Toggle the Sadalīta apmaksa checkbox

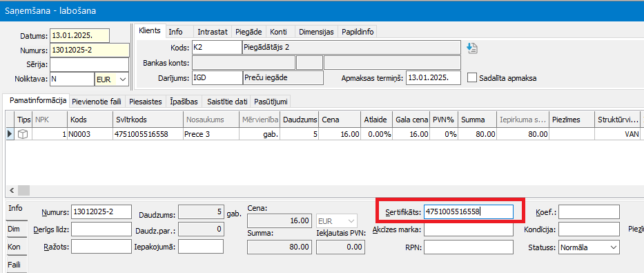[x=472, y=77]
